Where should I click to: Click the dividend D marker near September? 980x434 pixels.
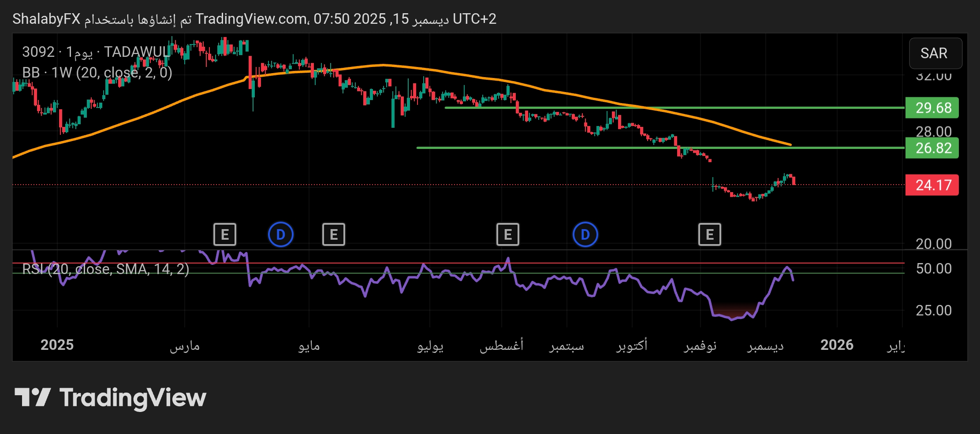click(585, 234)
